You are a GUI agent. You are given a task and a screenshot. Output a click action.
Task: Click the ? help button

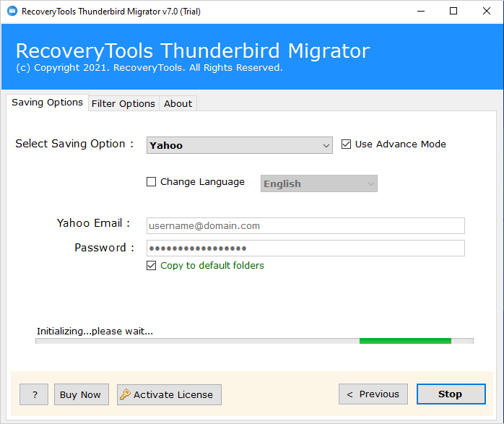coord(34,394)
